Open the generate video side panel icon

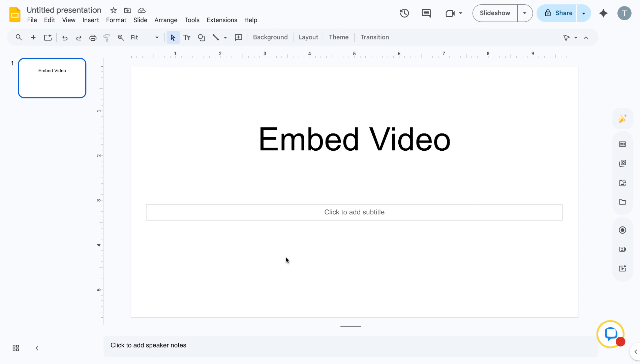coord(622,268)
